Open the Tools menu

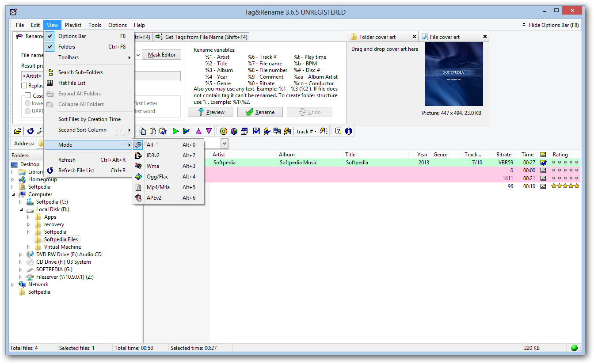pyautogui.click(x=95, y=25)
